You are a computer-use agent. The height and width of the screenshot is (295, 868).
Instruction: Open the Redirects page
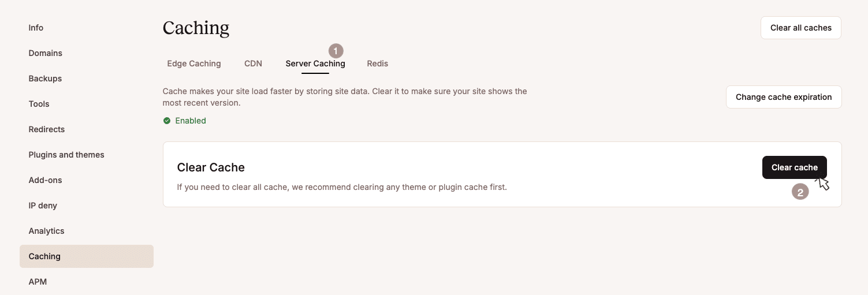click(x=46, y=129)
